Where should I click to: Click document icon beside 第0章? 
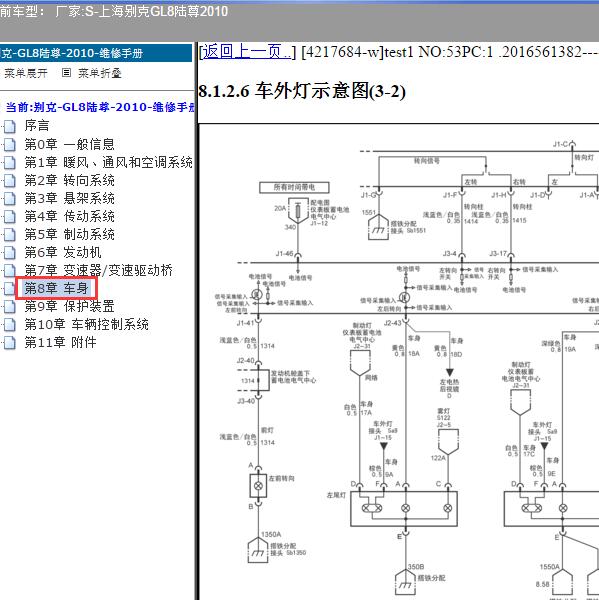10,144
